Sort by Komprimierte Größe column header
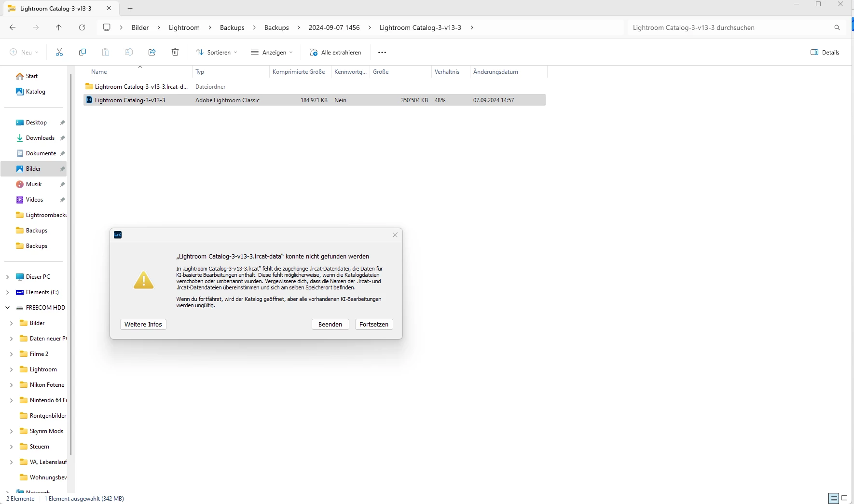The image size is (854, 504). tap(299, 72)
